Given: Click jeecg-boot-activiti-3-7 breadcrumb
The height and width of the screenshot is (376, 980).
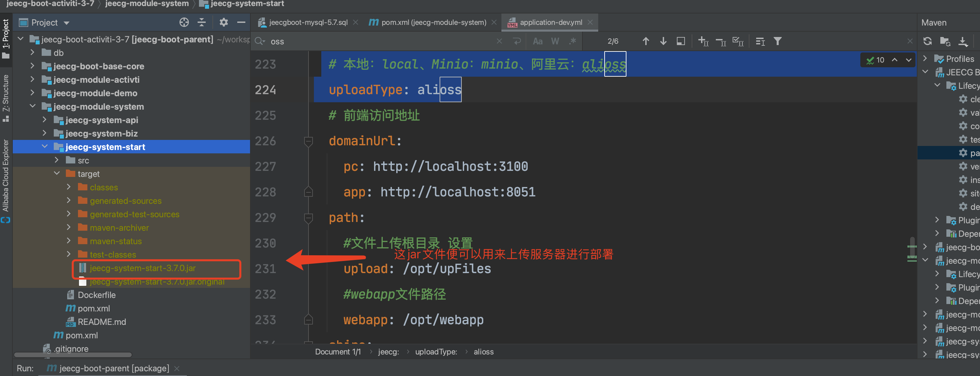Looking at the screenshot, I should coord(50,4).
